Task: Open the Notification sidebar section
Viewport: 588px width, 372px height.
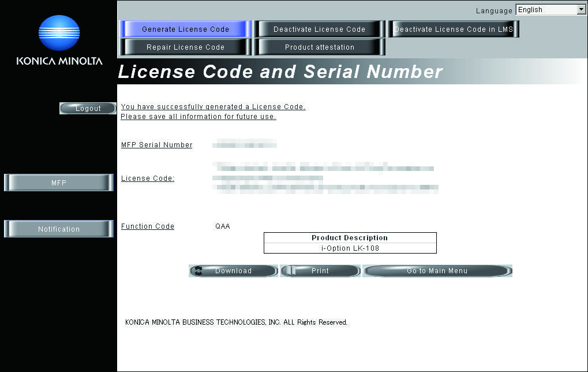Action: tap(59, 229)
